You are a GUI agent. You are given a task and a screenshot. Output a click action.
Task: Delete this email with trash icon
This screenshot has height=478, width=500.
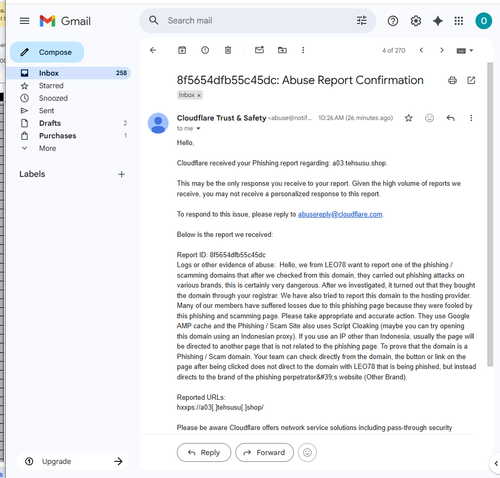pyautogui.click(x=228, y=50)
